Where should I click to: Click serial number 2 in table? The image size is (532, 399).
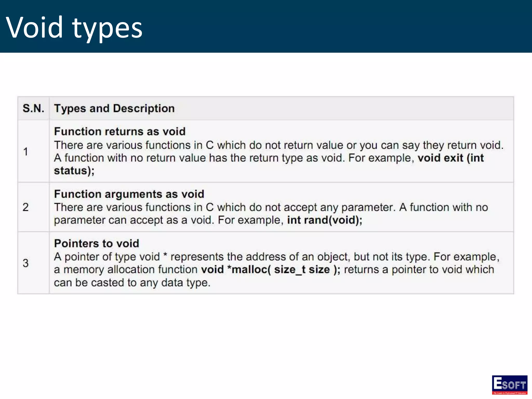coord(25,207)
